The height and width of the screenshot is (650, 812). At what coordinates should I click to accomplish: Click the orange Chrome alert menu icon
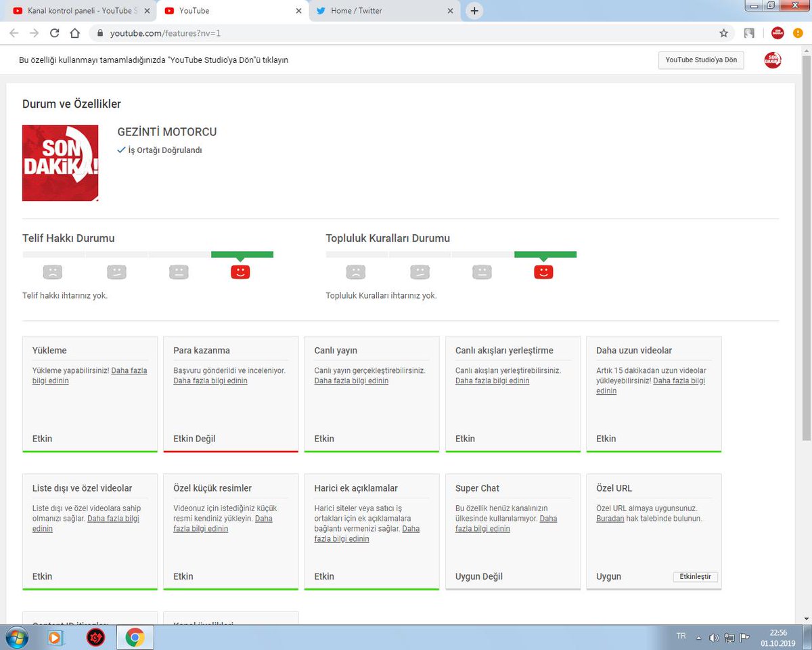pos(798,33)
